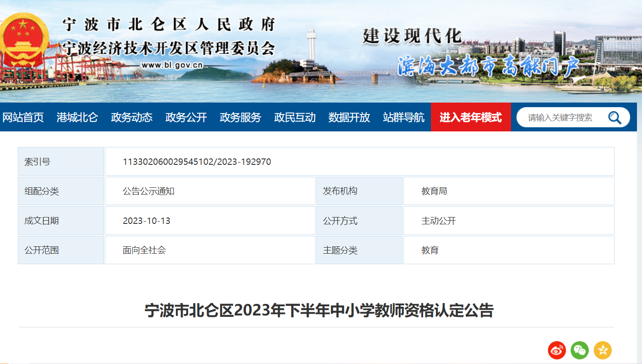Image resolution: width=642 pixels, height=364 pixels.
Task: Click the 教育局 publishing agency value
Action: (434, 191)
